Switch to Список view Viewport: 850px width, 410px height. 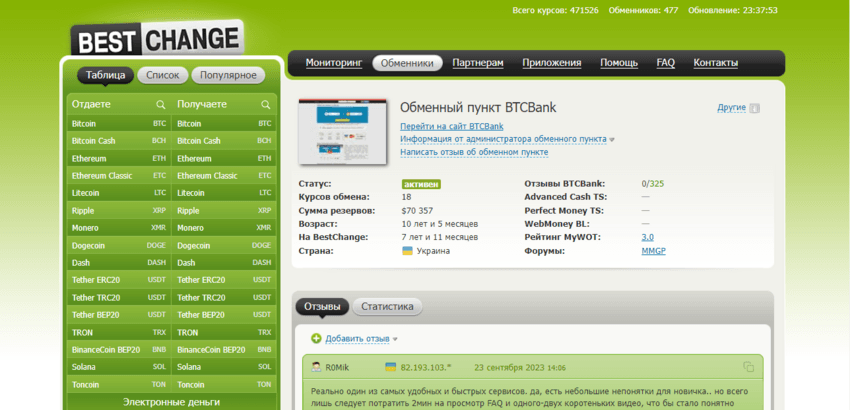163,75
